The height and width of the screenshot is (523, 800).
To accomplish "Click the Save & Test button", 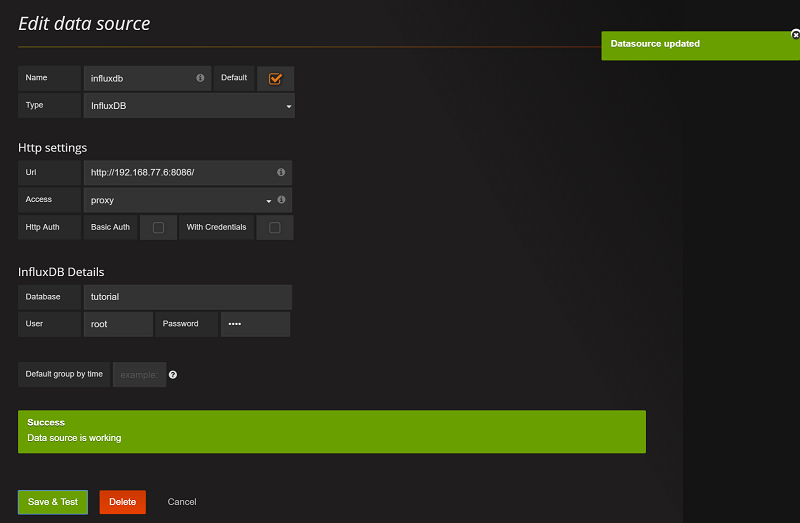I will (x=53, y=502).
